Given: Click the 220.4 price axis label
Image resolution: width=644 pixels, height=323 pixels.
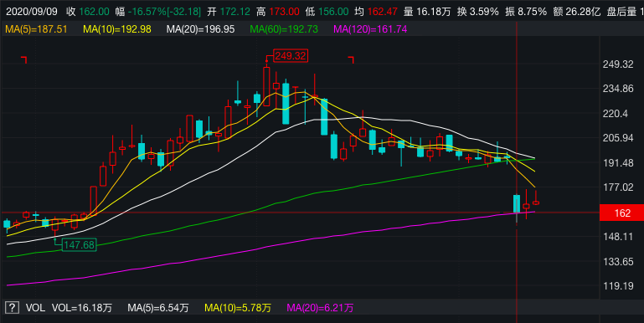Looking at the screenshot, I should tap(616, 113).
